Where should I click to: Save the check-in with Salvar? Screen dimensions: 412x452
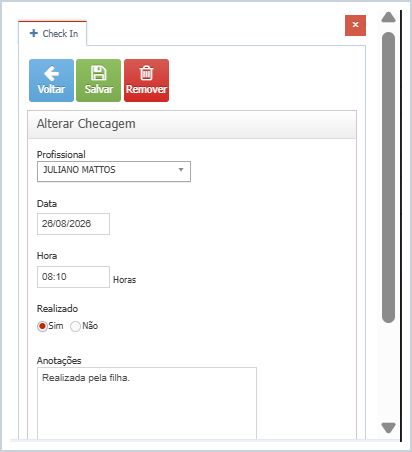pos(98,80)
